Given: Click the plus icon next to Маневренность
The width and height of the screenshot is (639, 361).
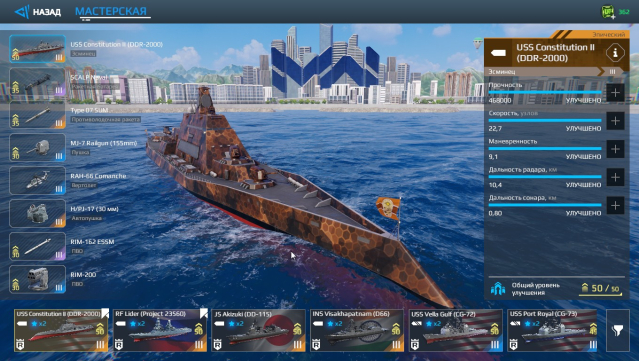Looking at the screenshot, I should [615, 149].
